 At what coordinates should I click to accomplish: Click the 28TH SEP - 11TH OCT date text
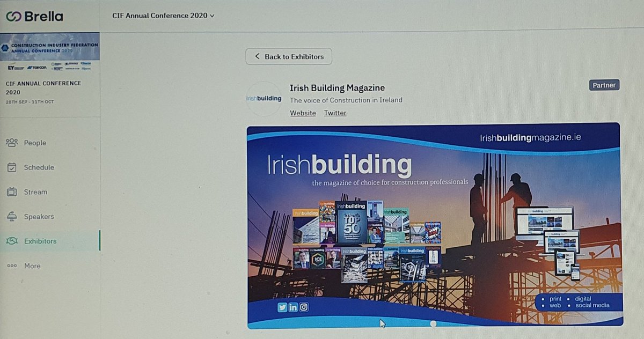point(30,102)
